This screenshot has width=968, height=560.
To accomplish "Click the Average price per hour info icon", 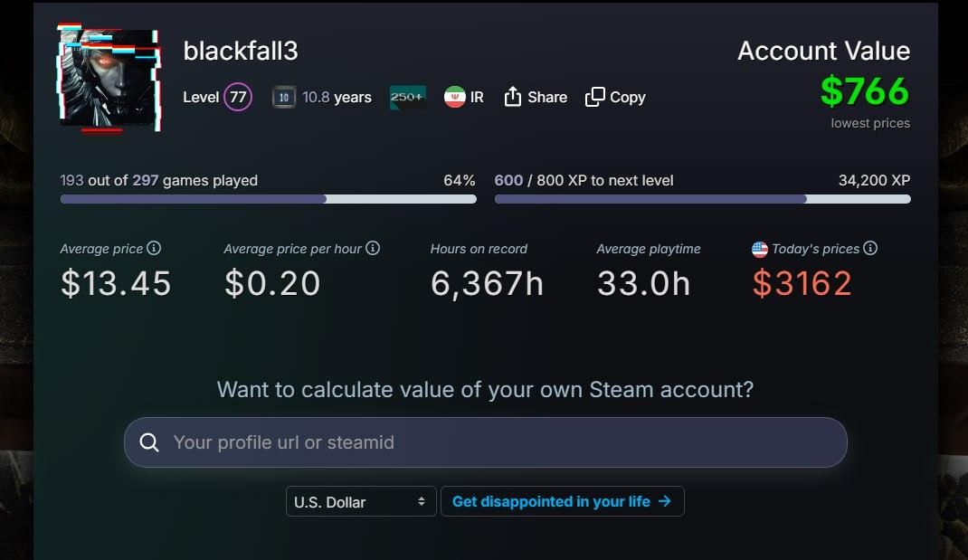I will click(372, 248).
